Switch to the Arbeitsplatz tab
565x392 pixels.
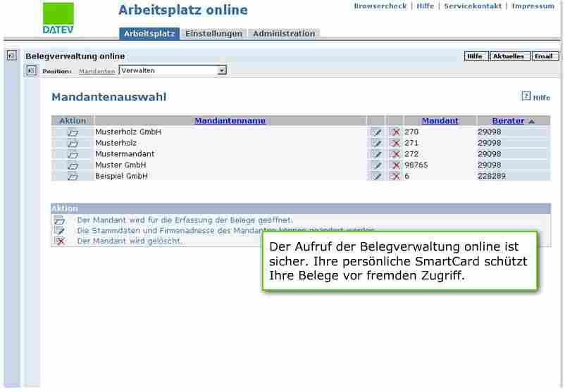149,34
